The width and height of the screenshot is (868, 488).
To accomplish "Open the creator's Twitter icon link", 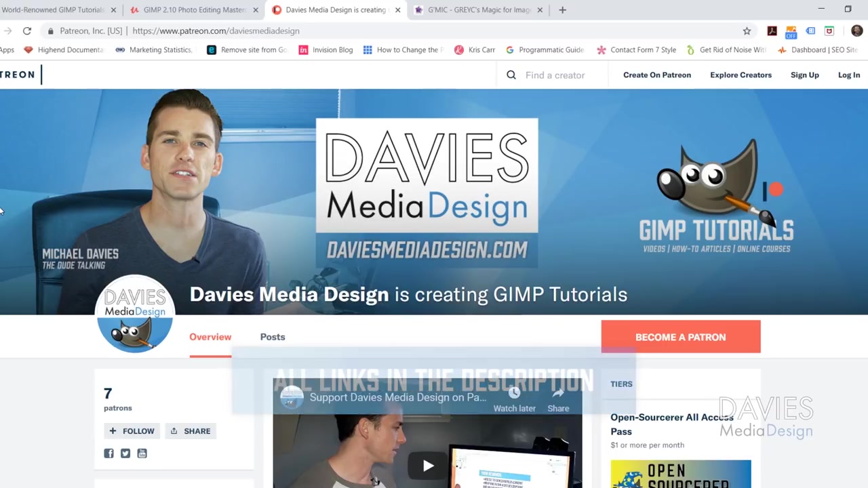I will [125, 453].
